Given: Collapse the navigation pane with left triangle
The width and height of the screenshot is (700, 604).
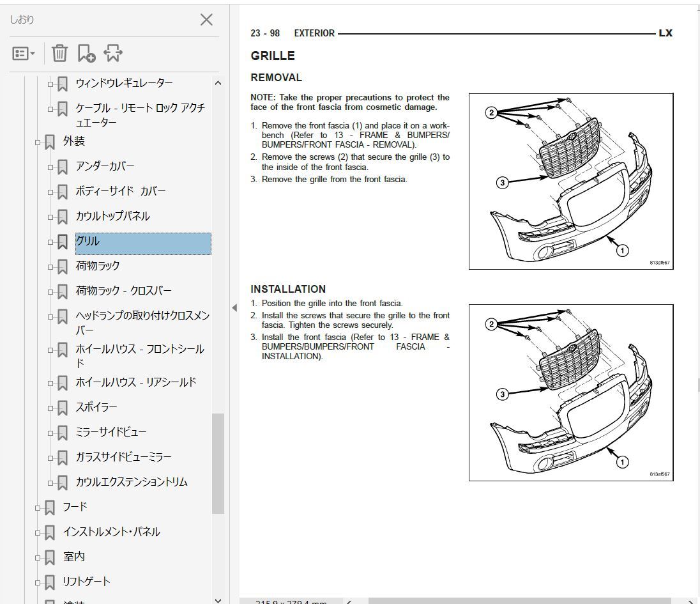Looking at the screenshot, I should (x=234, y=307).
